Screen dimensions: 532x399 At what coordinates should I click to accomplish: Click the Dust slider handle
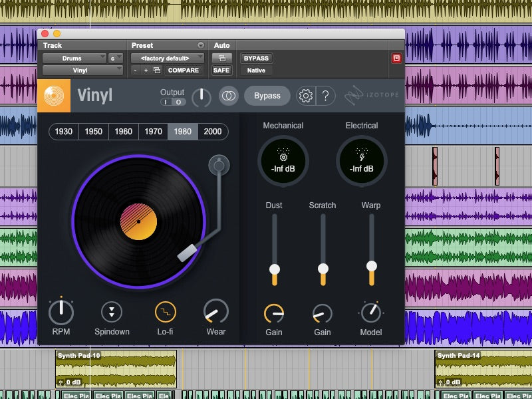click(275, 269)
